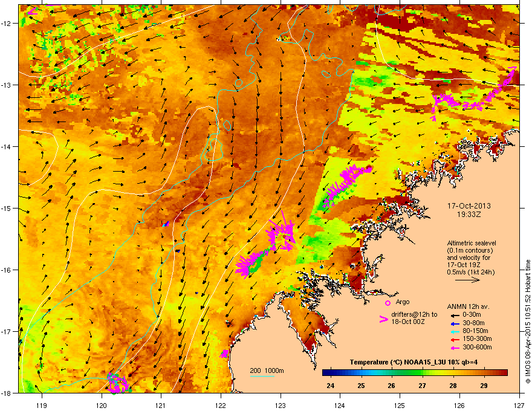Click the longitude axis label 127
The width and height of the screenshot is (532, 411).
tap(519, 405)
